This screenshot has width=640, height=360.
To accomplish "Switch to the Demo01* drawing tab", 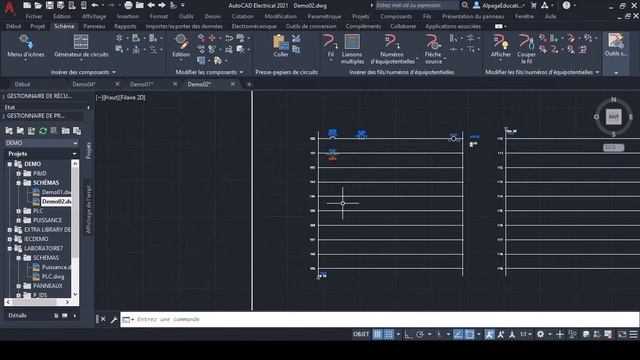I will [141, 84].
